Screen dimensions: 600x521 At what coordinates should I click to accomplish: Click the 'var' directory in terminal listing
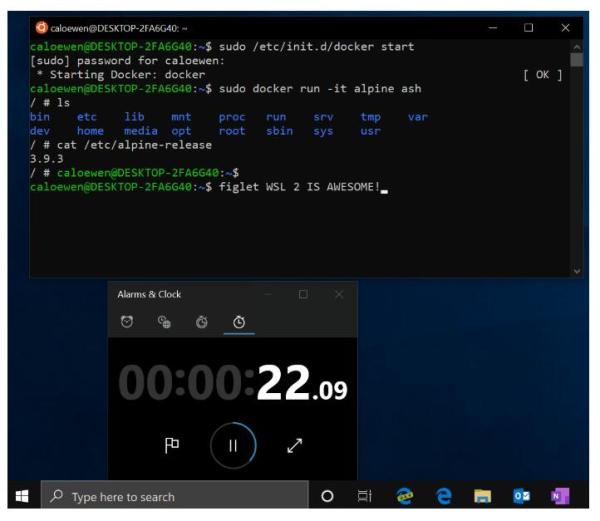point(418,117)
